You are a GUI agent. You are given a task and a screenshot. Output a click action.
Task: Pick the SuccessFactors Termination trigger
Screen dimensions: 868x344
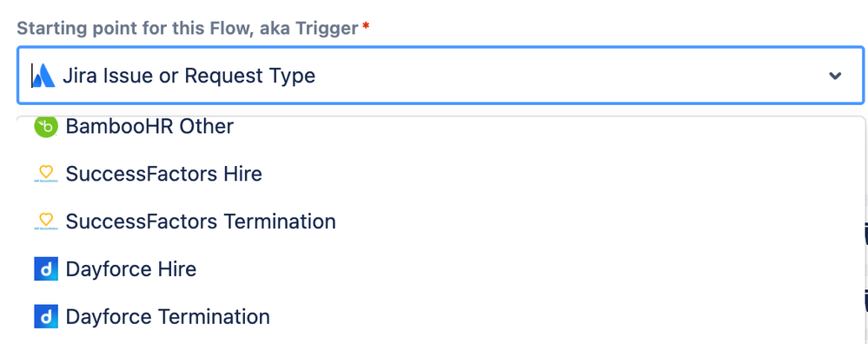click(x=441, y=222)
